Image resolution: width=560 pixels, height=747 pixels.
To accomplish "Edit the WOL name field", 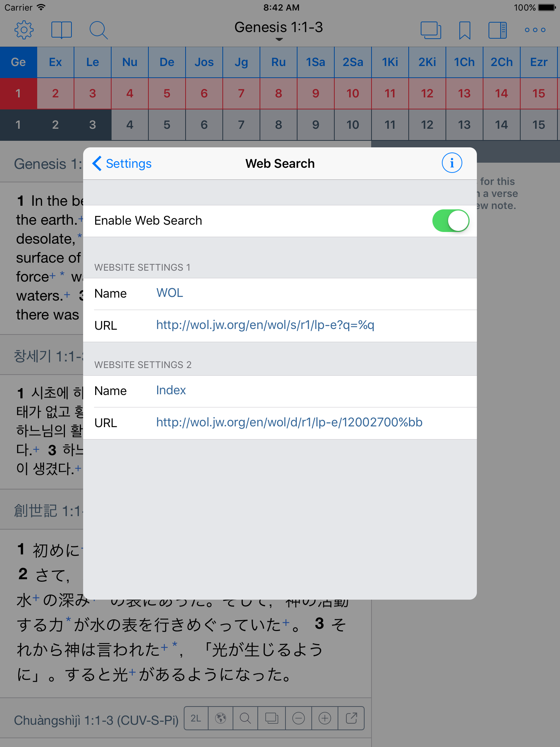I will click(x=314, y=293).
